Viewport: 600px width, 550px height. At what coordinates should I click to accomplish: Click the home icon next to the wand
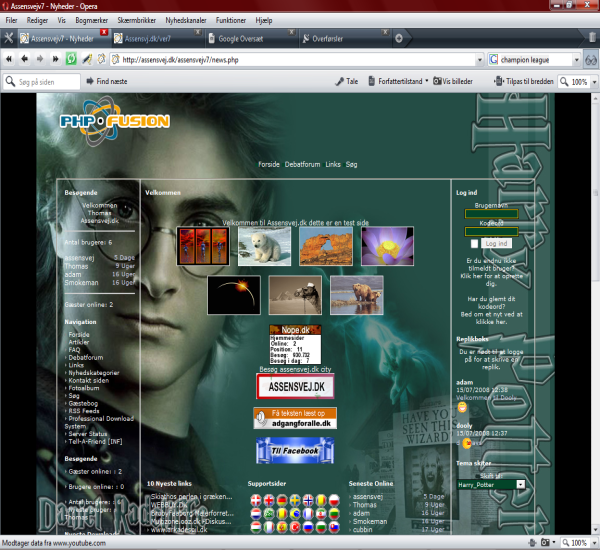(101, 59)
